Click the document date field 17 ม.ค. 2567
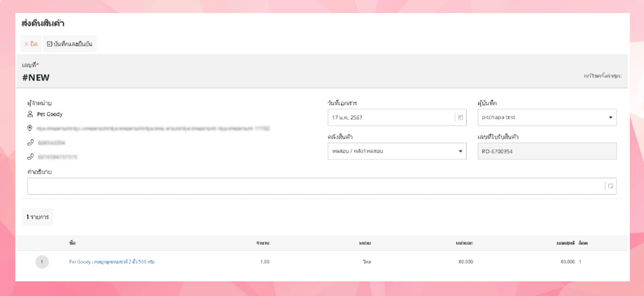The height and width of the screenshot is (296, 644). (x=391, y=118)
